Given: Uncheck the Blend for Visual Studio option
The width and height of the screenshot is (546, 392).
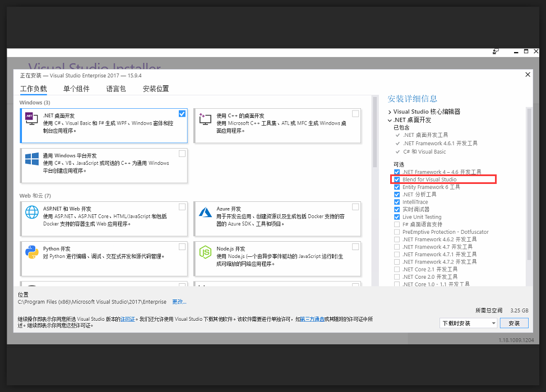Looking at the screenshot, I should coord(397,179).
